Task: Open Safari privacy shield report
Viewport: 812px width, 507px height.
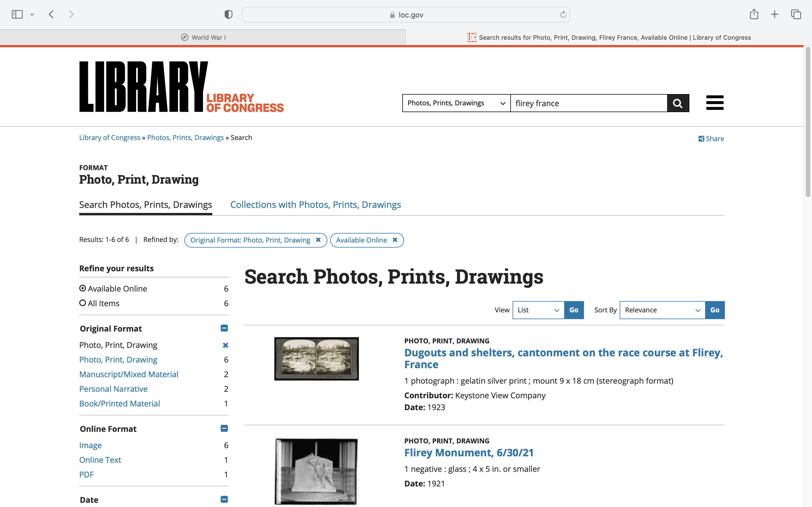Action: (x=228, y=14)
